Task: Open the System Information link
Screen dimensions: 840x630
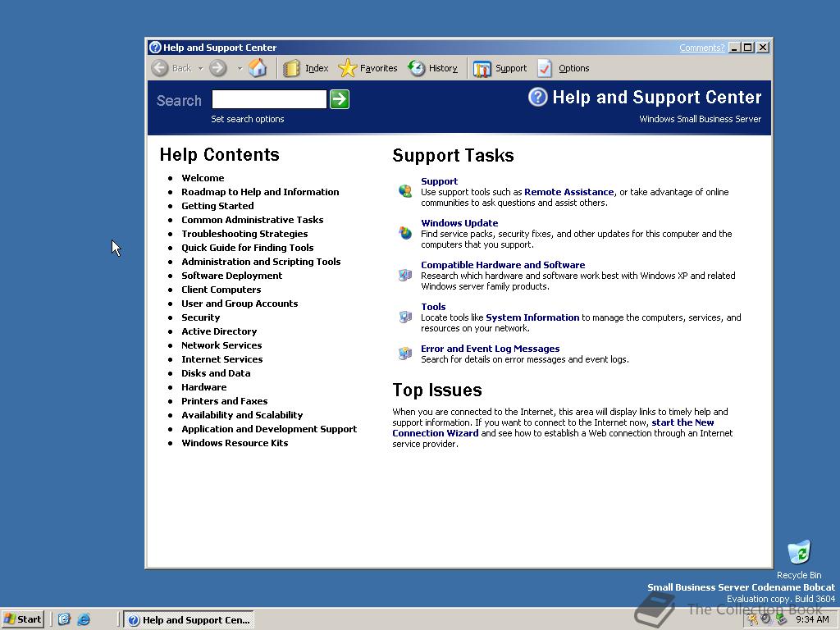Action: (532, 317)
